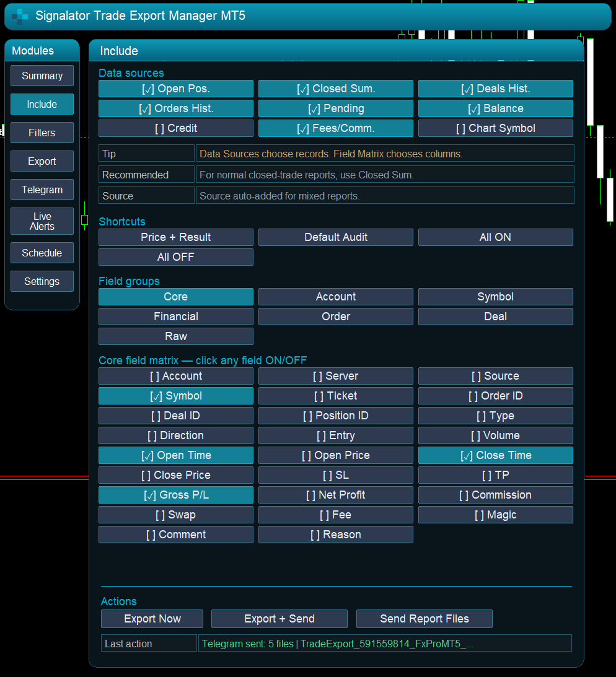Apply the Price + Result shortcut
The width and height of the screenshot is (616, 677).
click(176, 237)
